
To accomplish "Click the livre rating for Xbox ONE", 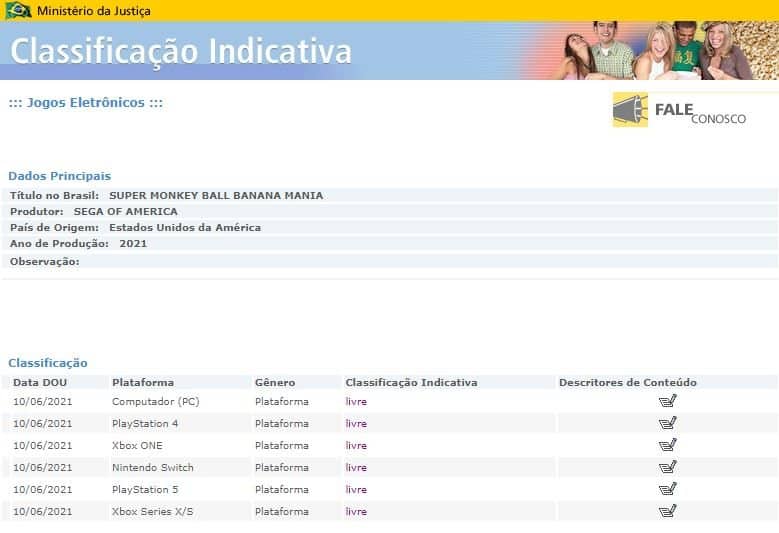I will point(356,445).
